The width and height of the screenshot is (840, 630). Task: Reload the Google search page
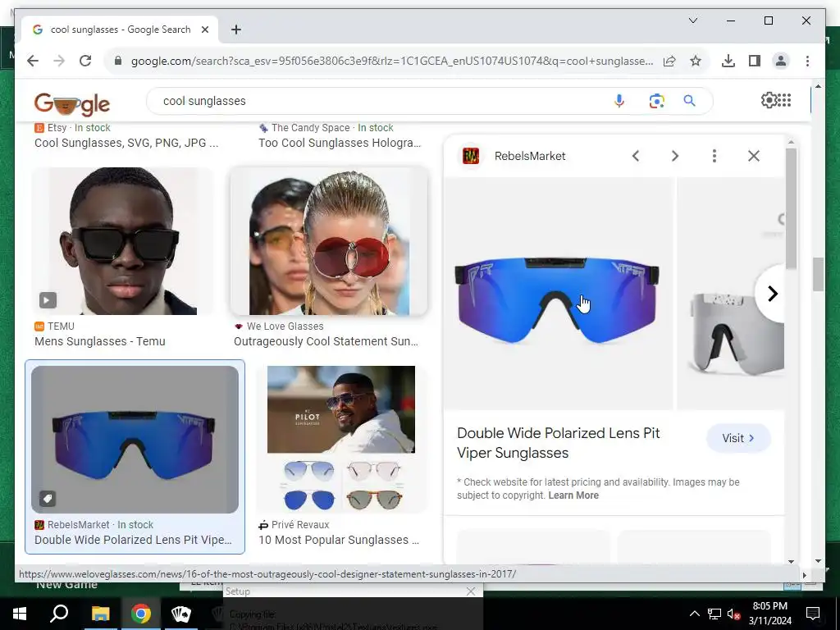tap(85, 61)
